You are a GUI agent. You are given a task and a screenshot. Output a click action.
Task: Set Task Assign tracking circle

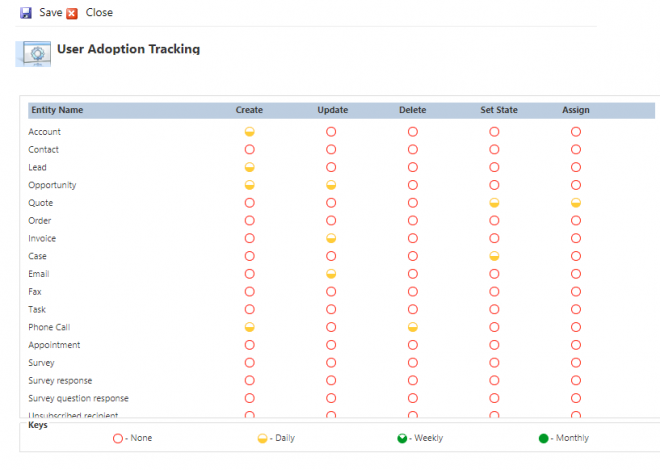point(576,310)
